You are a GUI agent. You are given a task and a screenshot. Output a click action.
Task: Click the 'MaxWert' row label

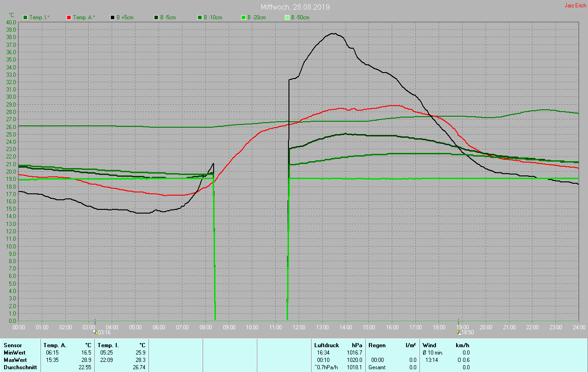(x=15, y=360)
